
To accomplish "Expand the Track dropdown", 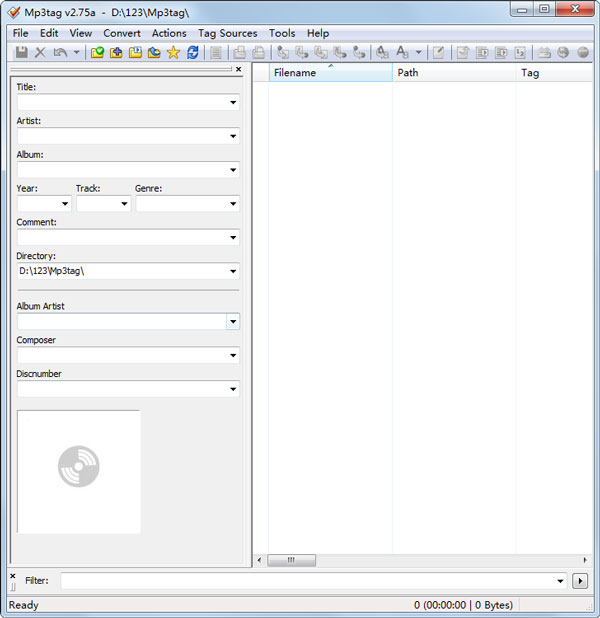I will pyautogui.click(x=124, y=204).
